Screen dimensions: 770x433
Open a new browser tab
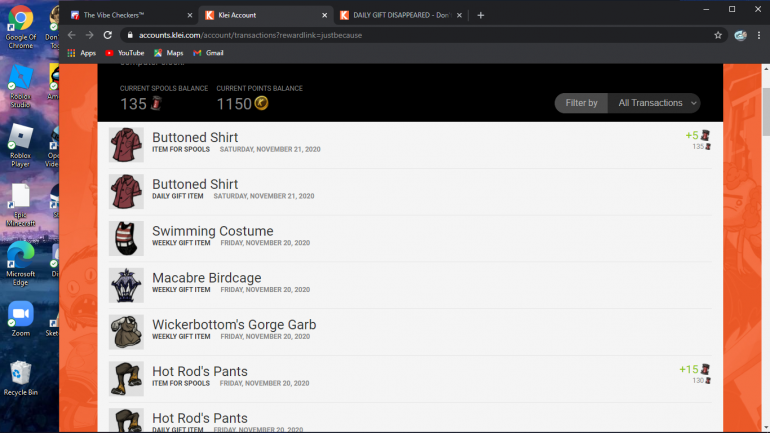[481, 15]
